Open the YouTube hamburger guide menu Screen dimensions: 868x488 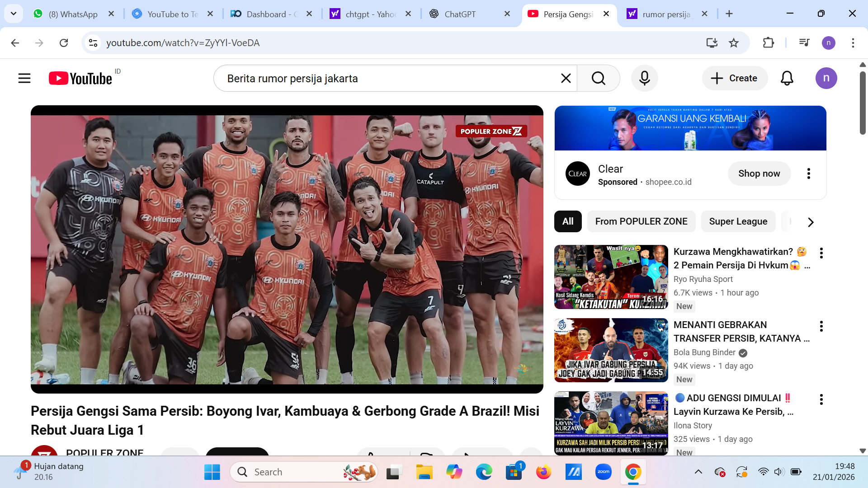(x=24, y=78)
